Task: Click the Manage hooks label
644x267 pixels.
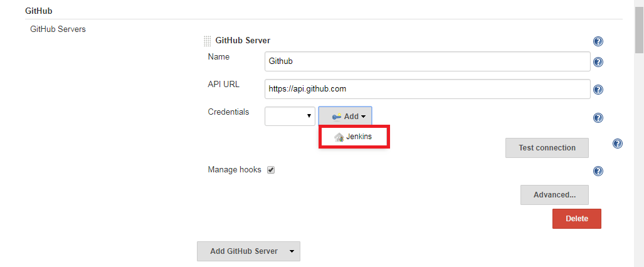Action: [235, 170]
